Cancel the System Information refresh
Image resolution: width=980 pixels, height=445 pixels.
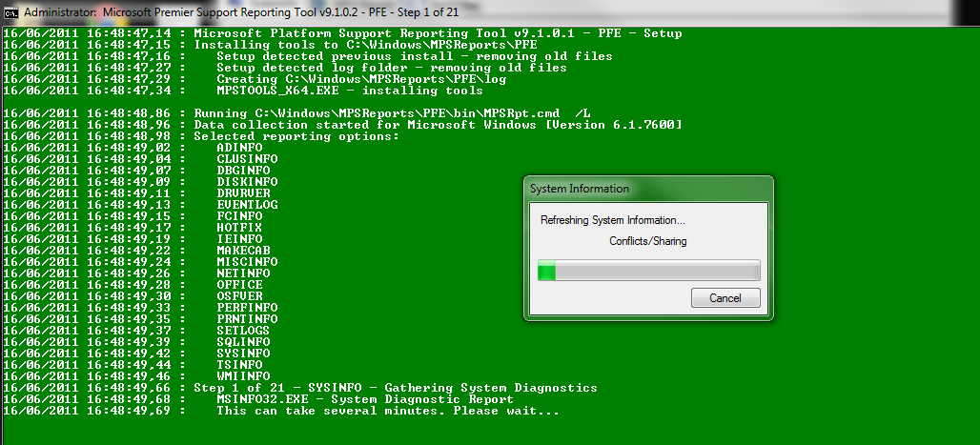point(725,298)
